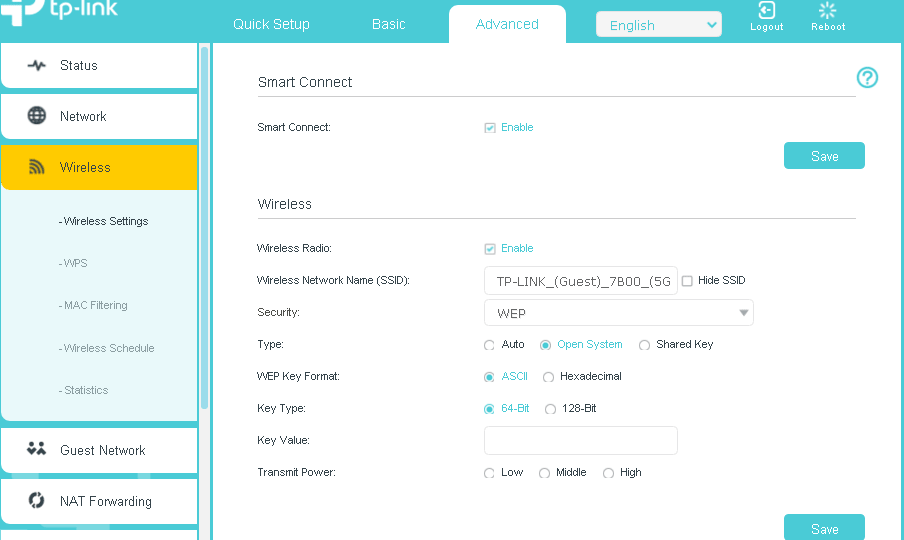Open help via question mark icon

point(867,78)
